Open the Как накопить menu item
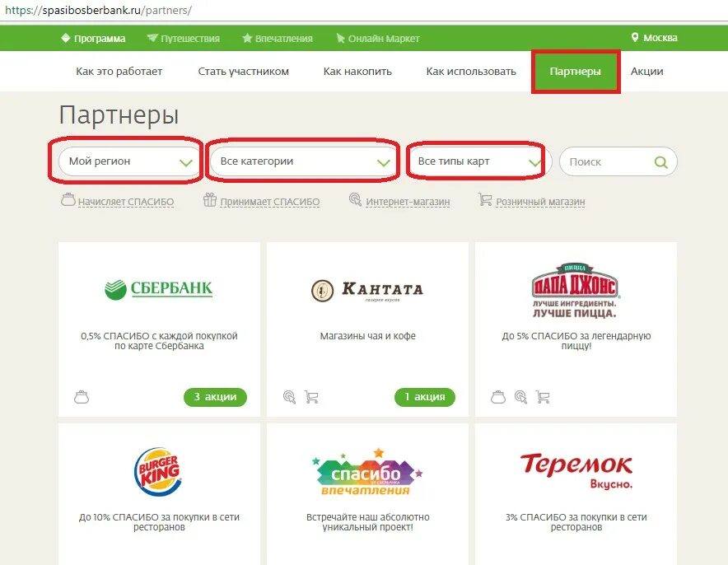 pos(357,72)
